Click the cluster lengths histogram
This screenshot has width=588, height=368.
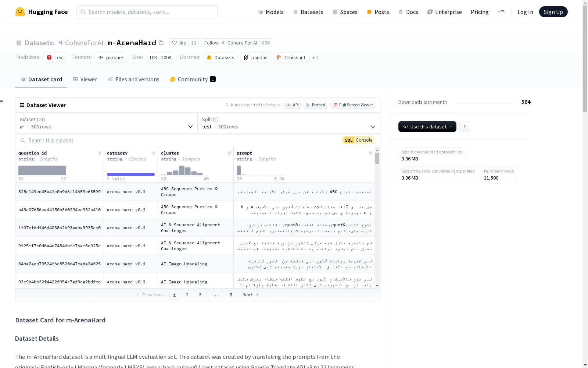point(185,170)
